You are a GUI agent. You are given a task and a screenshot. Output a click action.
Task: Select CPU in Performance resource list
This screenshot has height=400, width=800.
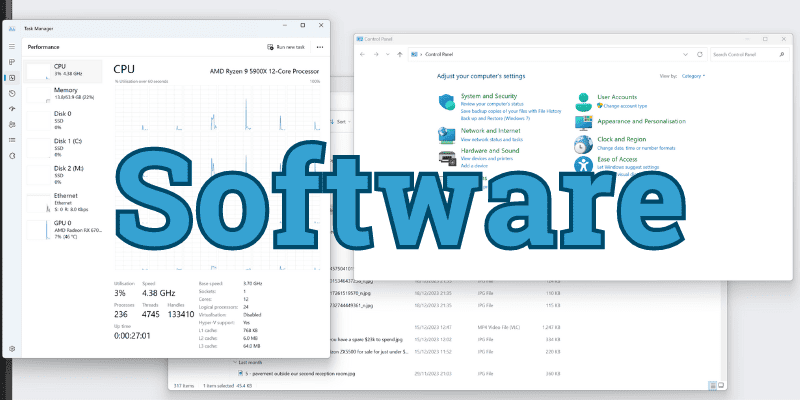[x=63, y=70]
